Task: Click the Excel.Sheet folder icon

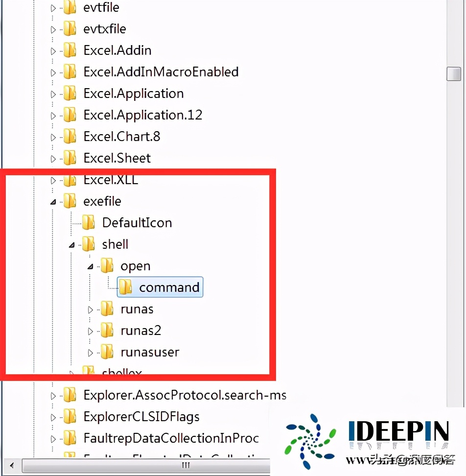Action: (70, 158)
